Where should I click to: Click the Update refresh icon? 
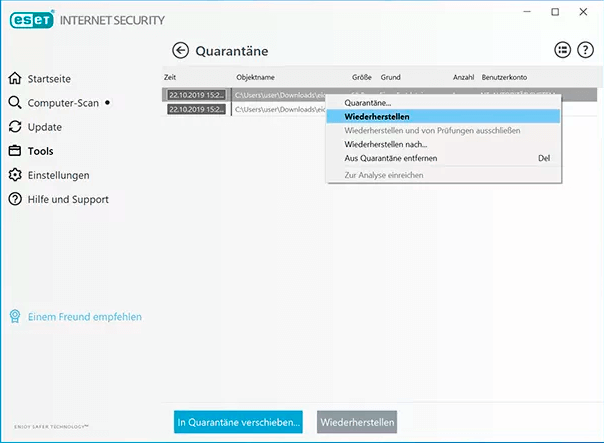click(15, 127)
